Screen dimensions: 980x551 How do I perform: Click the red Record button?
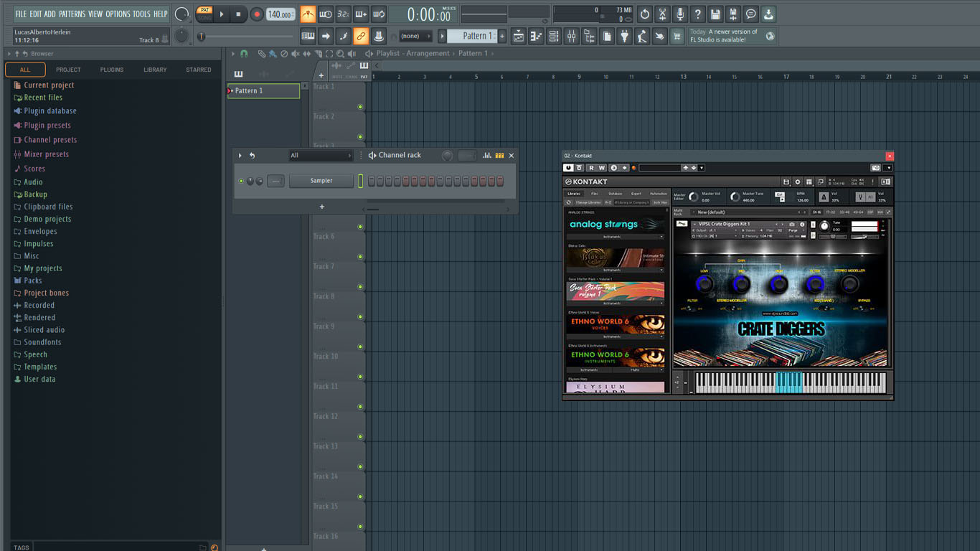pyautogui.click(x=256, y=14)
